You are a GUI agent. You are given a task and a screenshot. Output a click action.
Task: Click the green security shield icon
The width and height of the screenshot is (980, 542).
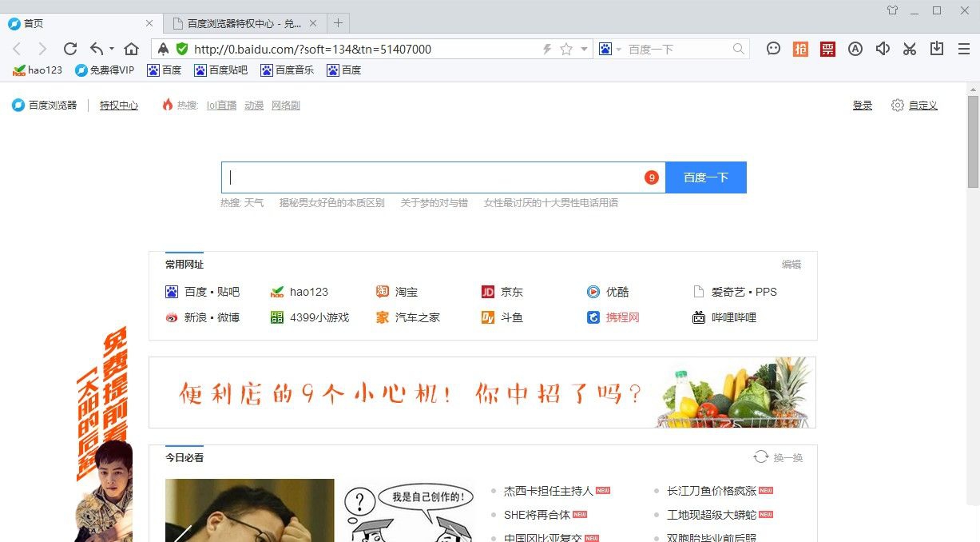(x=182, y=49)
